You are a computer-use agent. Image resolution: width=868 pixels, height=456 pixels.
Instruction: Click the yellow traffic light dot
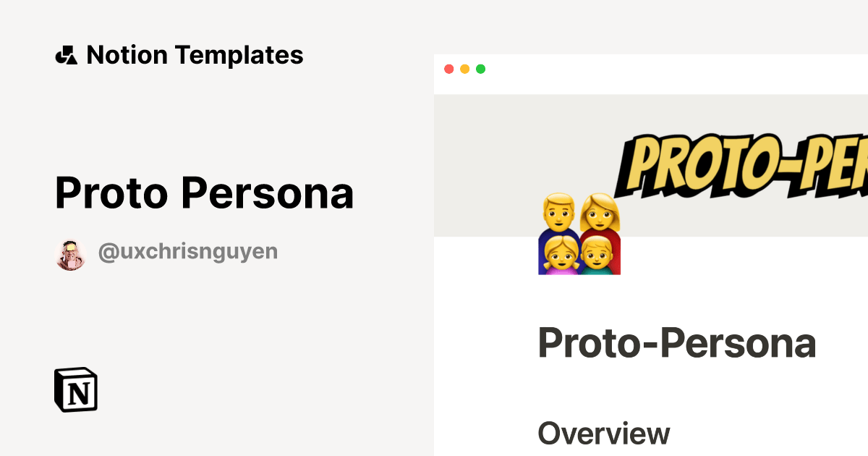pos(465,69)
